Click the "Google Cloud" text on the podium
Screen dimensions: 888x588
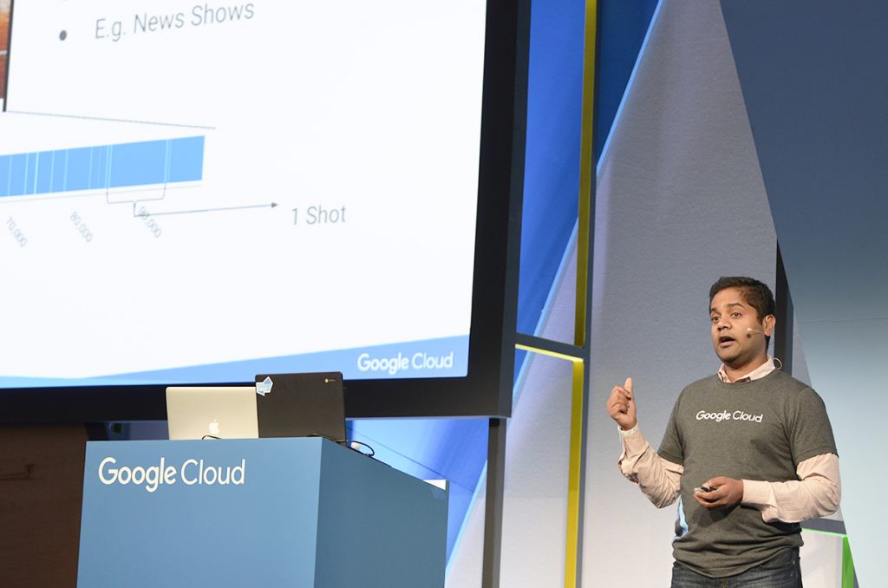click(x=172, y=474)
